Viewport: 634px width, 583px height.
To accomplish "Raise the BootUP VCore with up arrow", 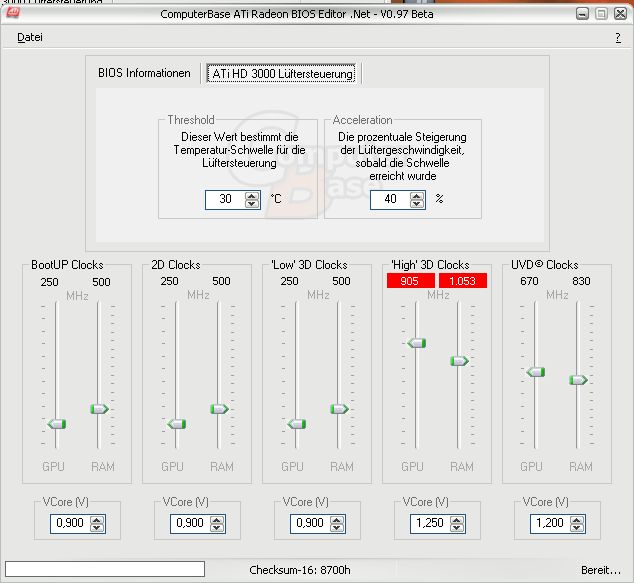I will 97,520.
